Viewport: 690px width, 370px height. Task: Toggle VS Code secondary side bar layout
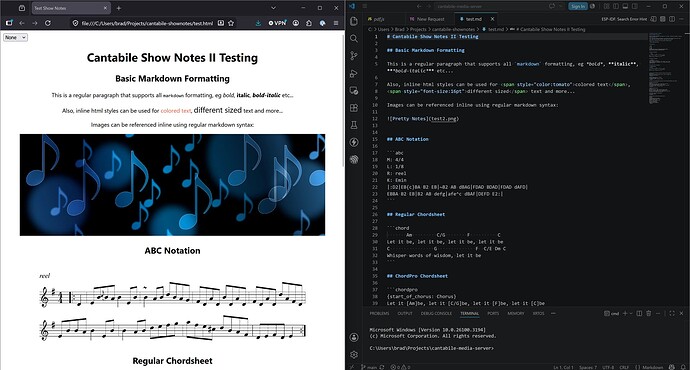point(634,6)
